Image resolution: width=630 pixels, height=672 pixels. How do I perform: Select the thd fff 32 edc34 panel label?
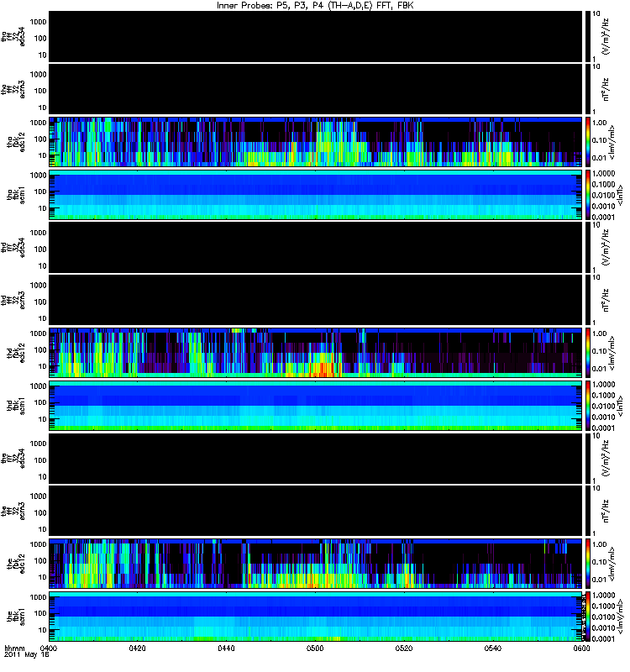point(13,248)
